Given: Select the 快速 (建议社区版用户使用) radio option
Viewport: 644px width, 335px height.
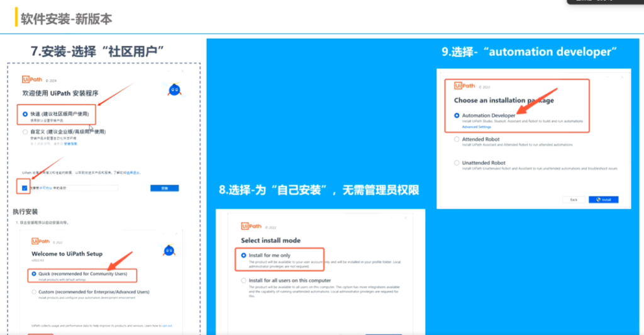Looking at the screenshot, I should pyautogui.click(x=25, y=114).
